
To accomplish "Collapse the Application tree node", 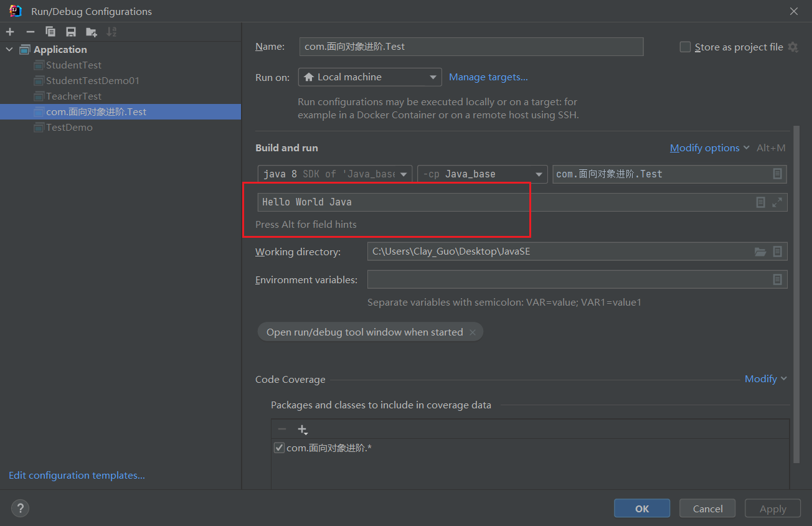I will click(x=9, y=50).
